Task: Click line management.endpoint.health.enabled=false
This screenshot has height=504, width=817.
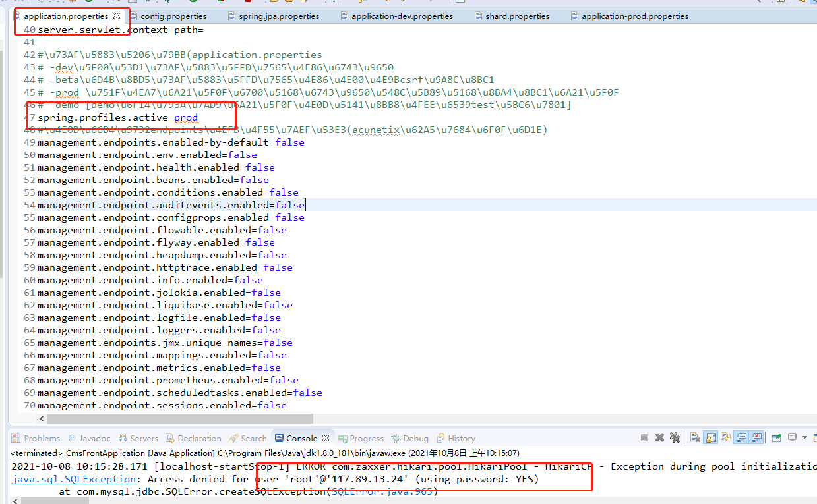Action: click(156, 167)
